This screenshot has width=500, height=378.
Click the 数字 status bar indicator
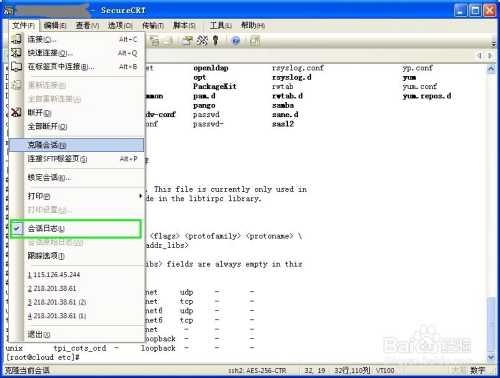[x=478, y=370]
